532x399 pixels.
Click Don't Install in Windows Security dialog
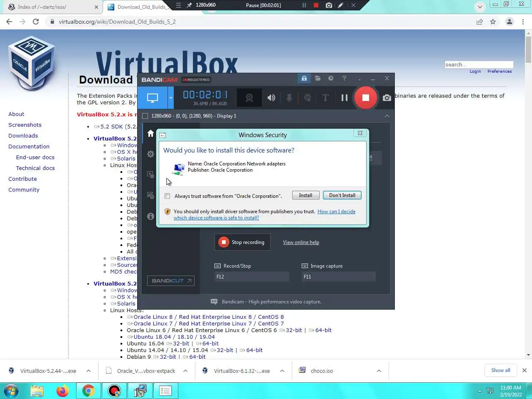click(342, 195)
